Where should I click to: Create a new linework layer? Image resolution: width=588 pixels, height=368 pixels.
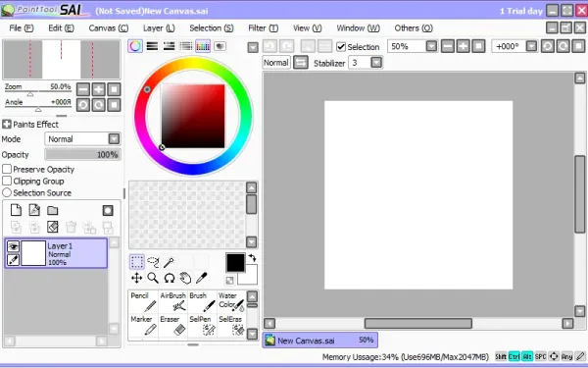point(34,210)
